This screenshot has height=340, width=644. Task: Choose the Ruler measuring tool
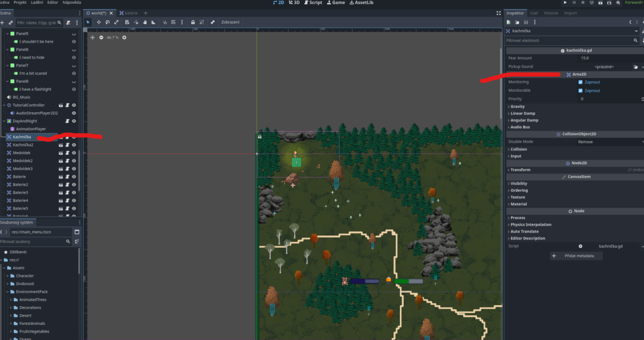pos(153,22)
